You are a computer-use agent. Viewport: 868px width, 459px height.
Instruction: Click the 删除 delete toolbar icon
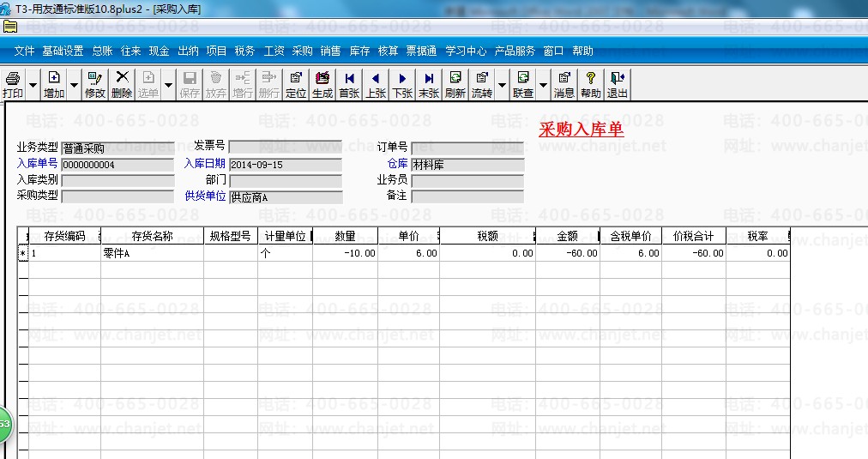click(x=122, y=85)
